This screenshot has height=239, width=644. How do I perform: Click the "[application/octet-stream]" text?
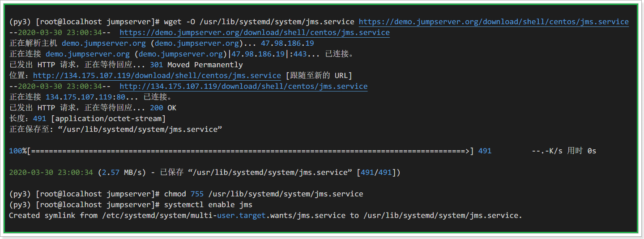(x=108, y=119)
